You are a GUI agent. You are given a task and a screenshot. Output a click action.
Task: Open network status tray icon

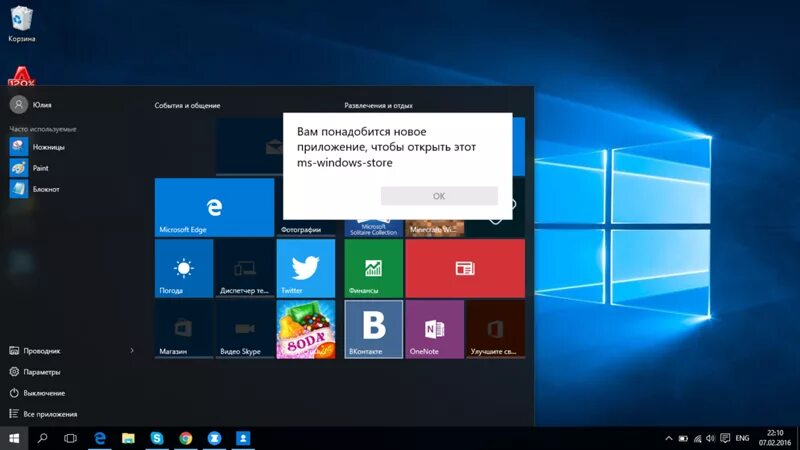(697, 438)
